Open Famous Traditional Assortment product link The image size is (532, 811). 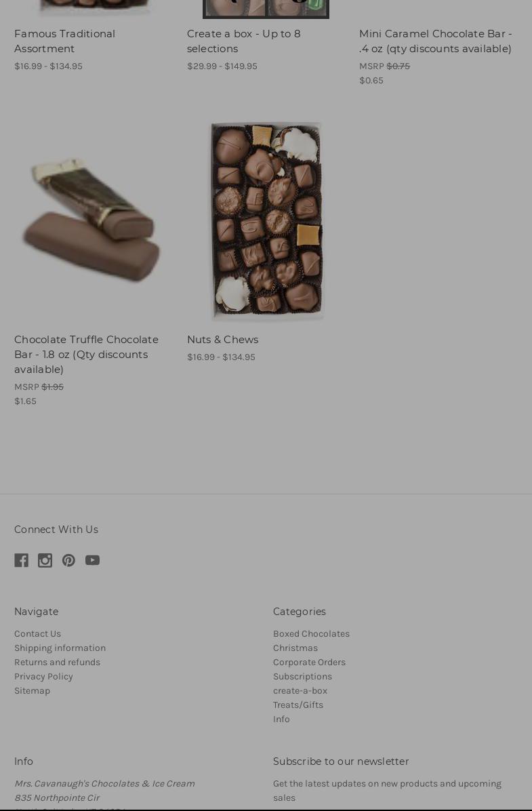64,41
